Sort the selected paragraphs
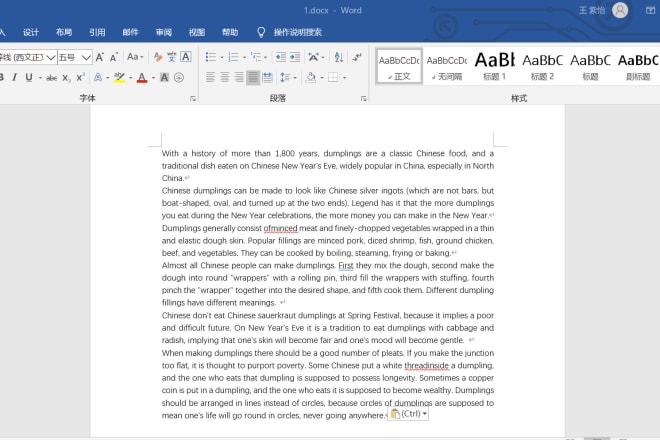Viewport: 660px width, 440px height. 339,57
